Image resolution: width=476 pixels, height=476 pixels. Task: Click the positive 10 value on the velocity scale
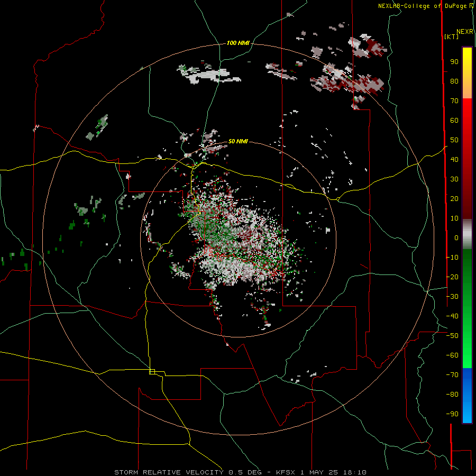tap(454, 218)
